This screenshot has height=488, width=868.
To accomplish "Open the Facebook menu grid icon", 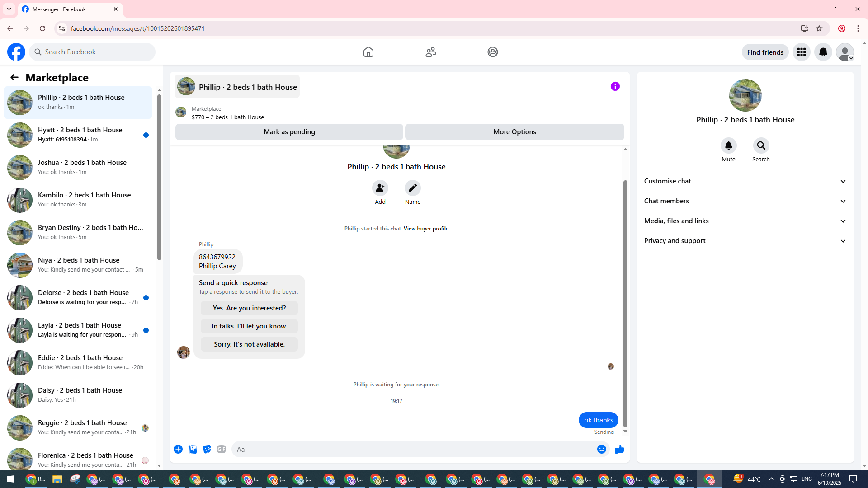I will point(802,52).
